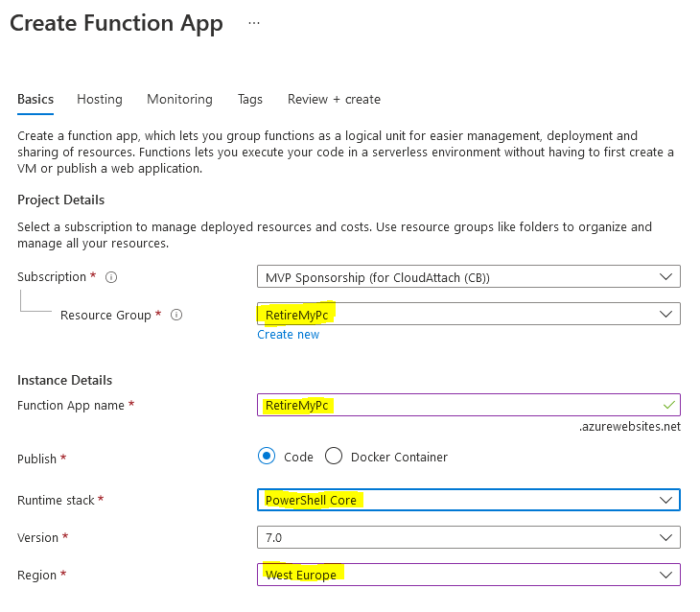Click the Version label
700x612 pixels.
(37, 538)
